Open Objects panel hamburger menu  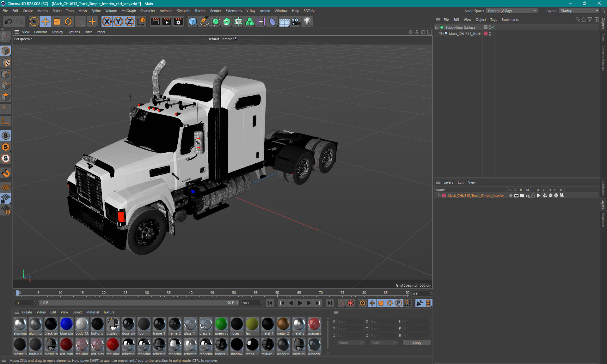coord(438,20)
